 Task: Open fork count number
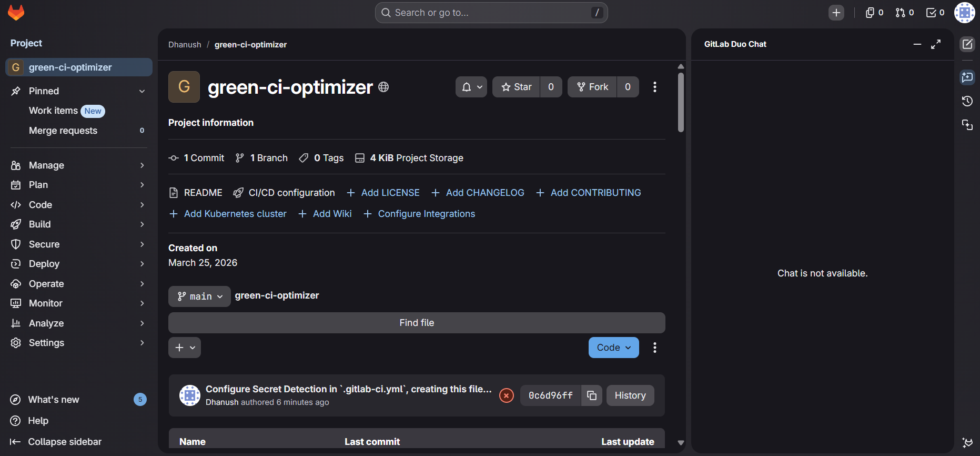coord(628,87)
